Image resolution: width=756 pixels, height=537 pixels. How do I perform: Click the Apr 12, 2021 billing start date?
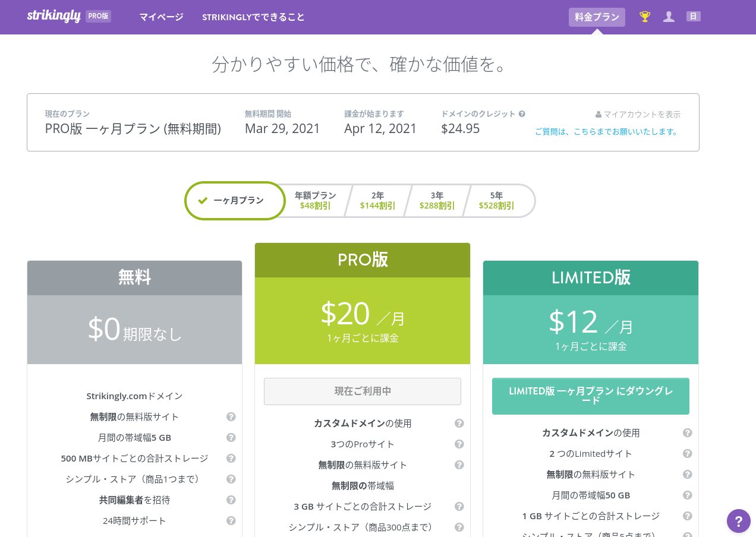(380, 128)
